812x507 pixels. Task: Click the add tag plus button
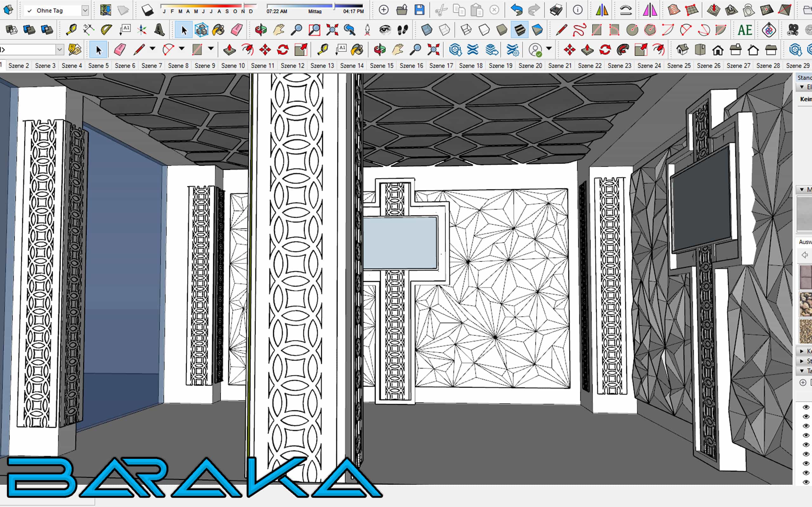tap(802, 382)
